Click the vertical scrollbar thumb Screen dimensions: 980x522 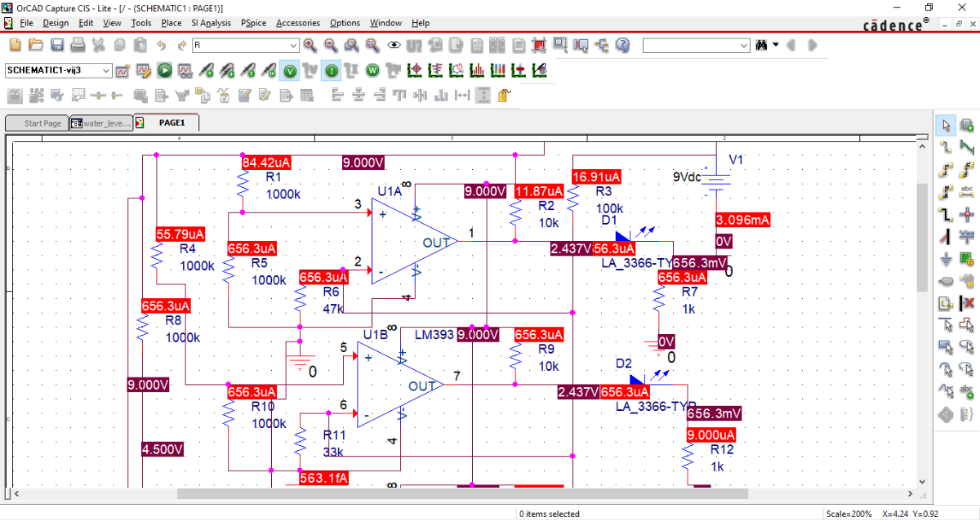click(922, 237)
